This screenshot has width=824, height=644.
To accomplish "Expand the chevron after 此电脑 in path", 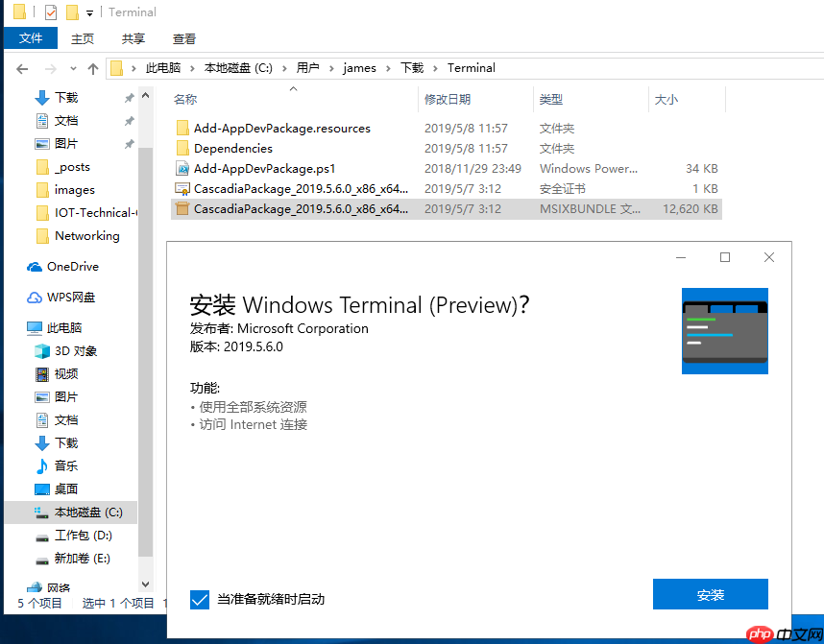I will pyautogui.click(x=192, y=68).
